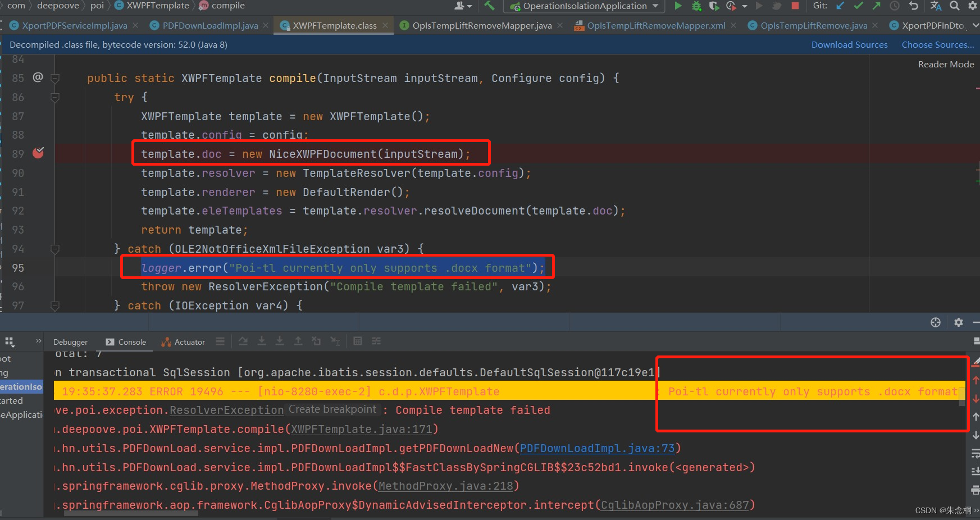Open the Console tab in debug panel
The height and width of the screenshot is (520, 980).
126,342
